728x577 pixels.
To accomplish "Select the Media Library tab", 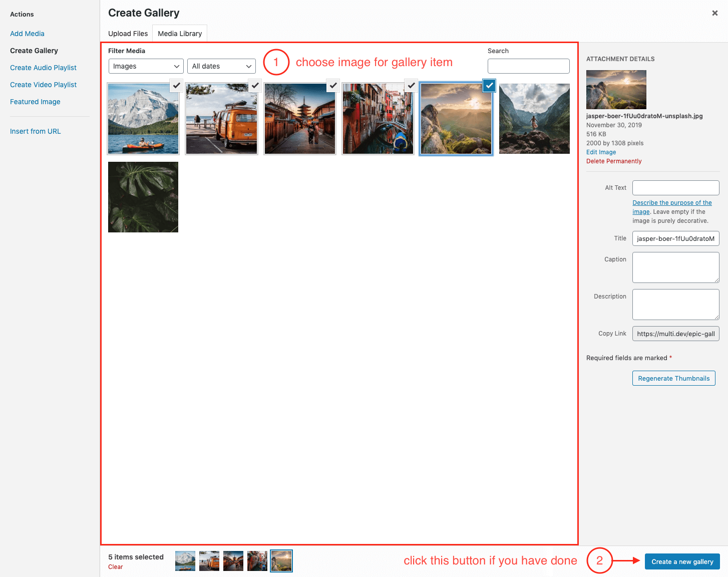I will [180, 34].
